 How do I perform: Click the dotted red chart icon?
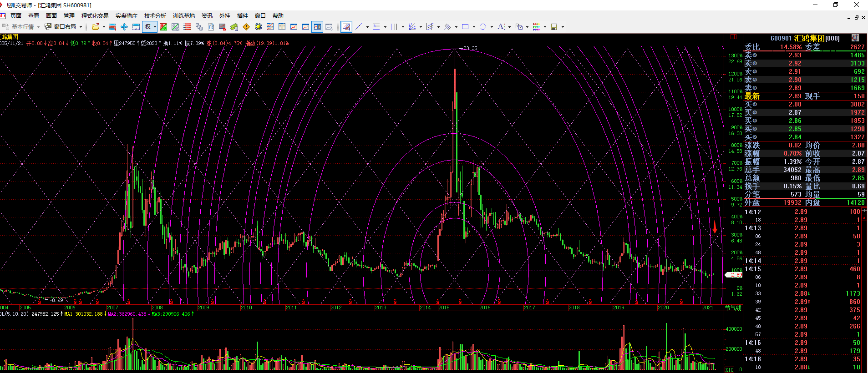[294, 27]
